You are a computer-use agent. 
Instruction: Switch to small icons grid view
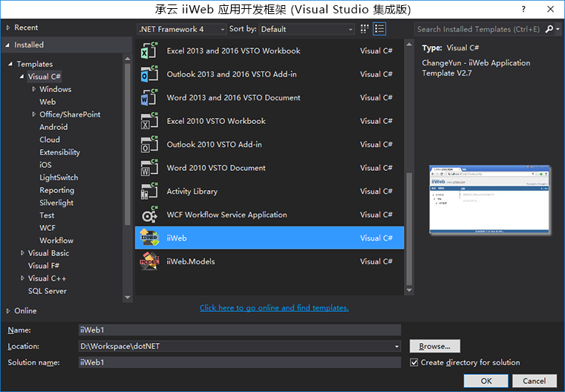click(365, 29)
